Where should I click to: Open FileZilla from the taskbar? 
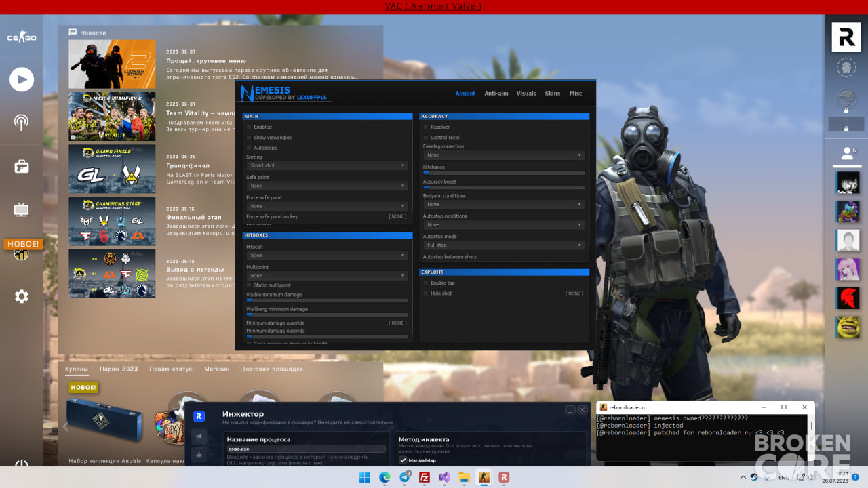click(425, 477)
